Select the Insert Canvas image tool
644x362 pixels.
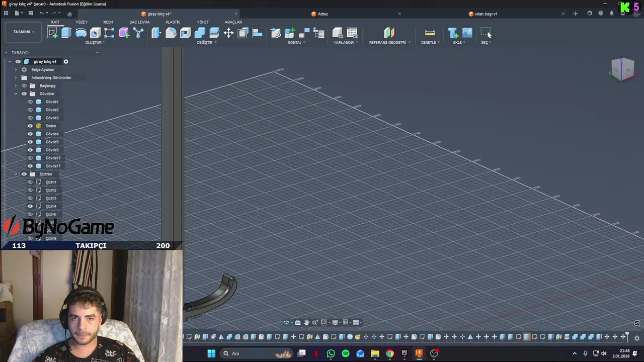pos(467,33)
